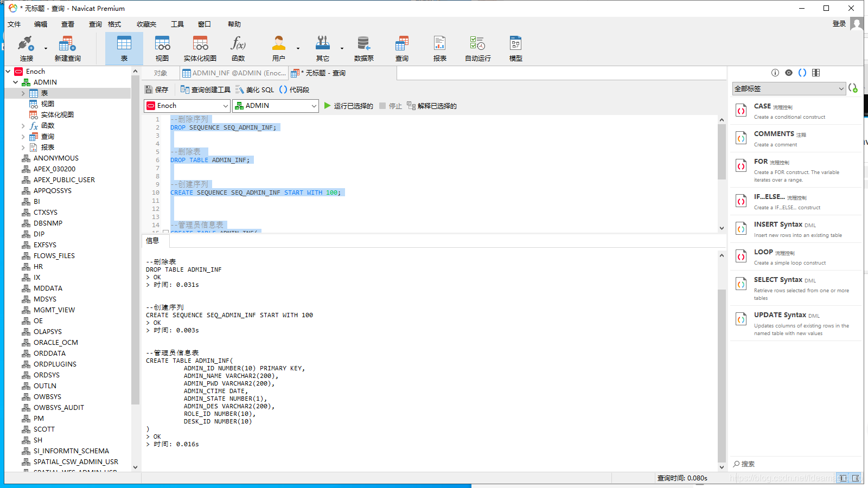Select the CASE snippet entry

point(796,111)
